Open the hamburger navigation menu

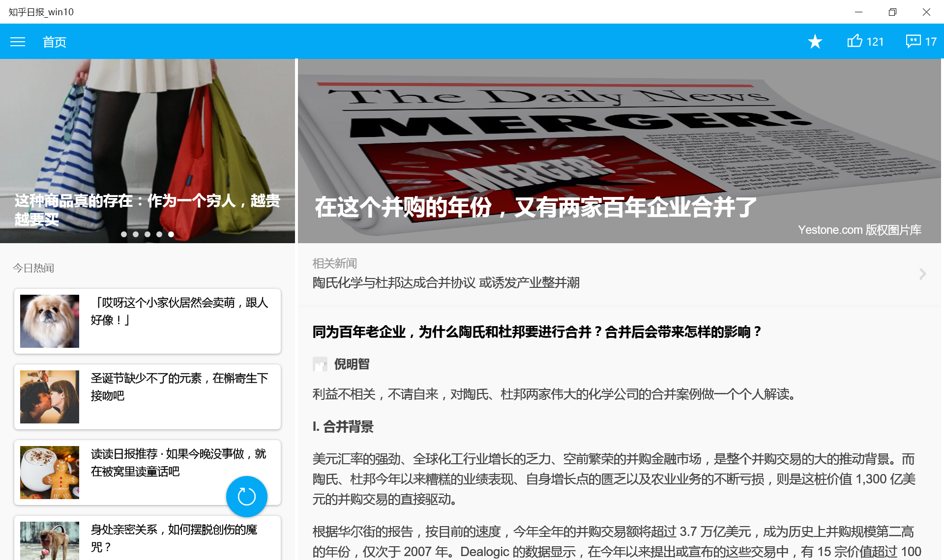click(x=18, y=42)
